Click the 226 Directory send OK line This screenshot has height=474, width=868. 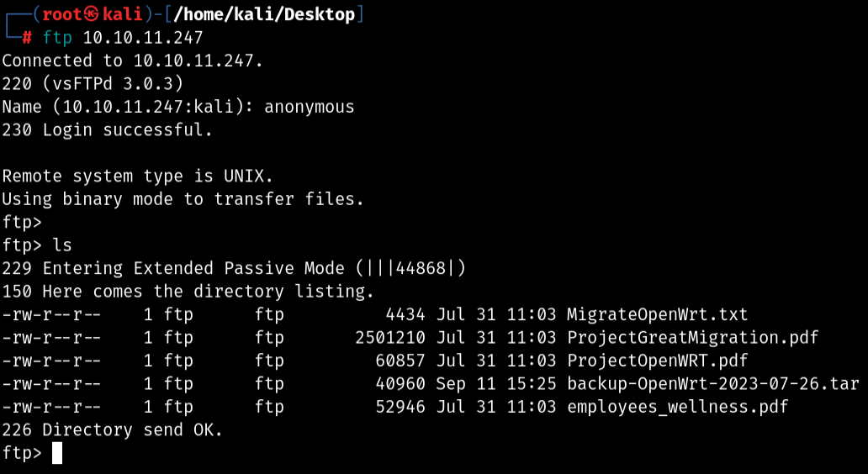[x=113, y=429]
